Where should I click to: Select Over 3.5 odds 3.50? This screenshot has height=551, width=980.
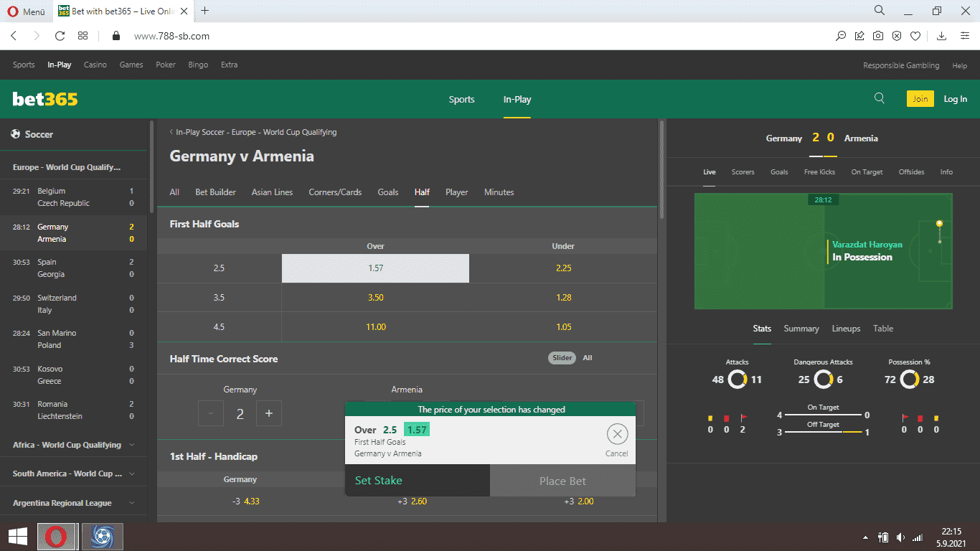click(376, 298)
